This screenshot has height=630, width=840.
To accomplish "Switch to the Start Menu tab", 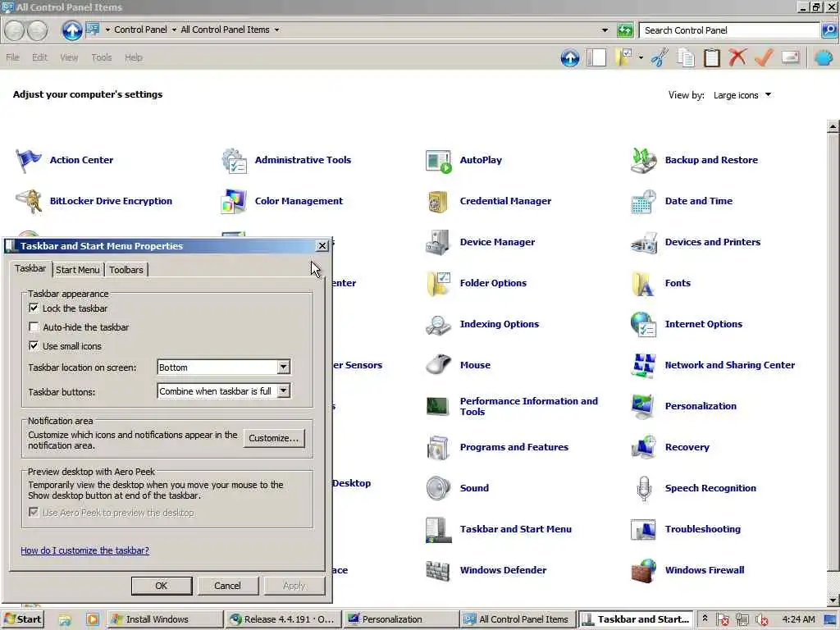I will [78, 269].
